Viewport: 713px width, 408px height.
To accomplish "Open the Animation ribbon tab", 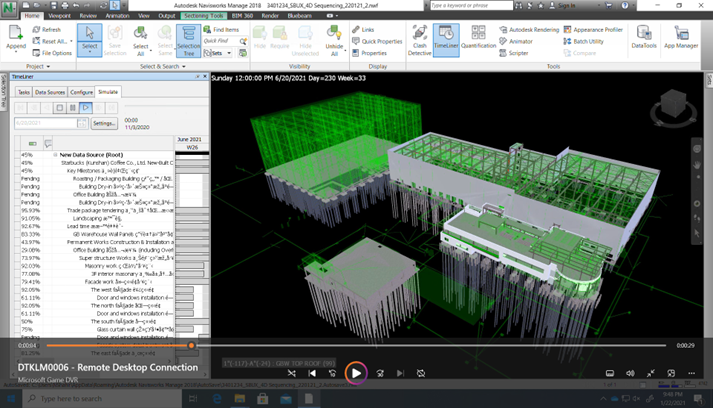I will 117,15.
